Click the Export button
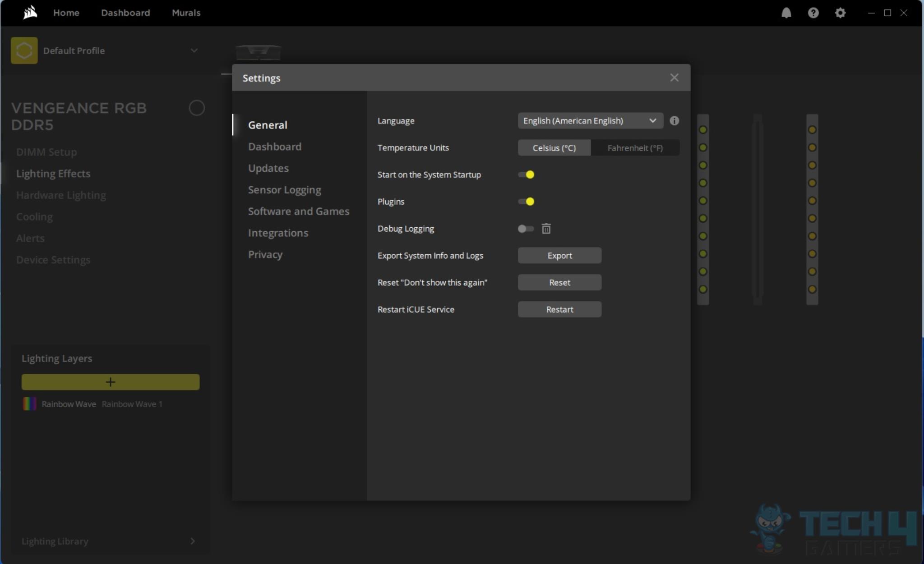924x564 pixels. pos(559,255)
